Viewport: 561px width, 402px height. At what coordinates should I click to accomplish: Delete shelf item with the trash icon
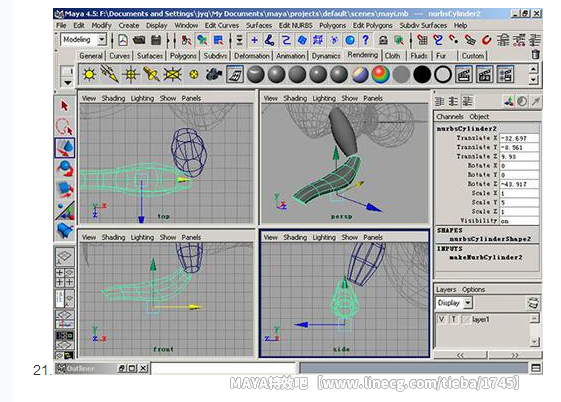535,55
